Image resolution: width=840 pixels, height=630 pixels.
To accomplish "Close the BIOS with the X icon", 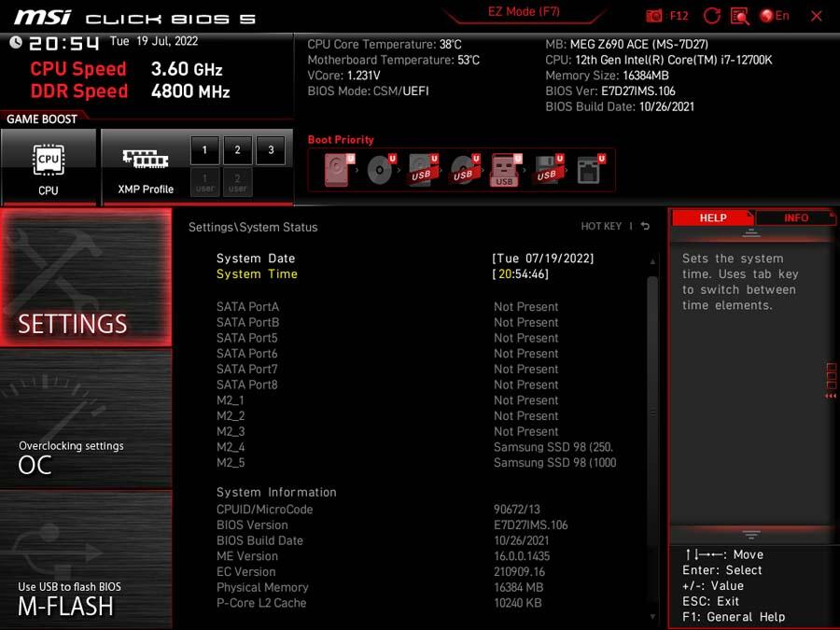I will 817,16.
